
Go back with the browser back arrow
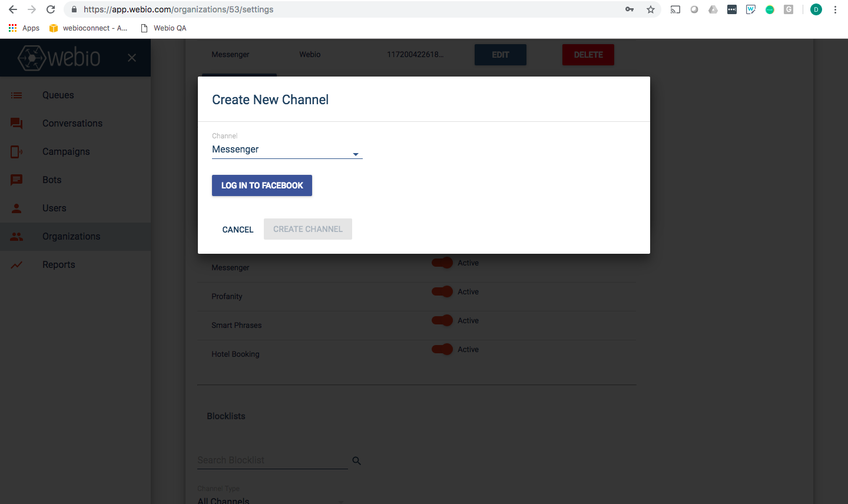coord(13,9)
